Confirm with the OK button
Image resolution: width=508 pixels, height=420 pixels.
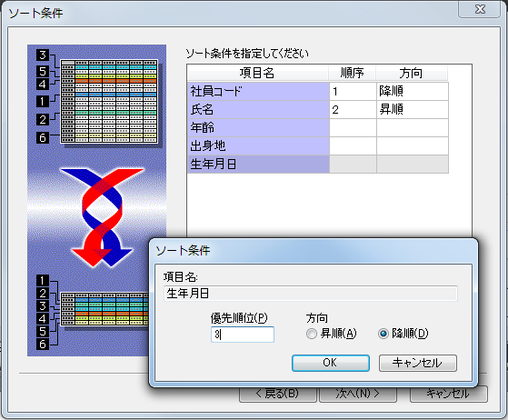coord(331,363)
